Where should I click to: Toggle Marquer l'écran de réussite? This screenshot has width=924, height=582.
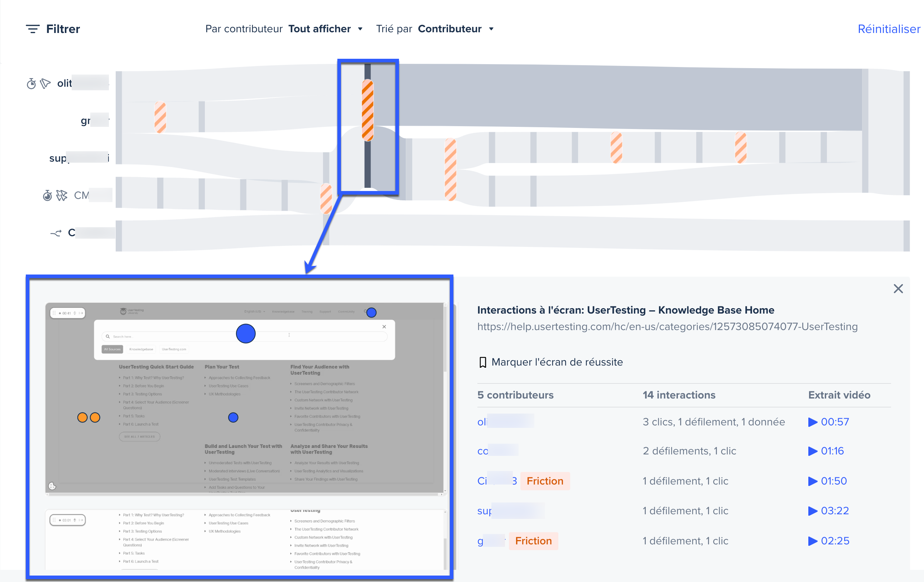pyautogui.click(x=557, y=362)
